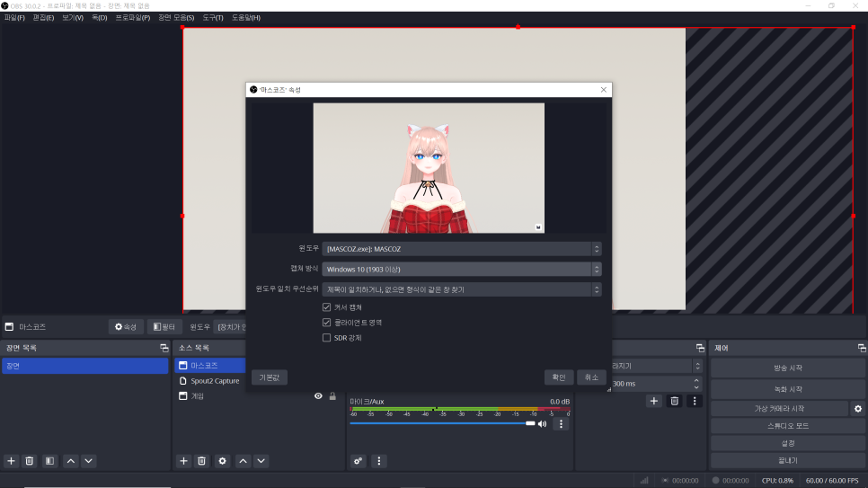Open transition type dropdown in transitions dock
Viewport: 868px width, 488px height.
657,366
